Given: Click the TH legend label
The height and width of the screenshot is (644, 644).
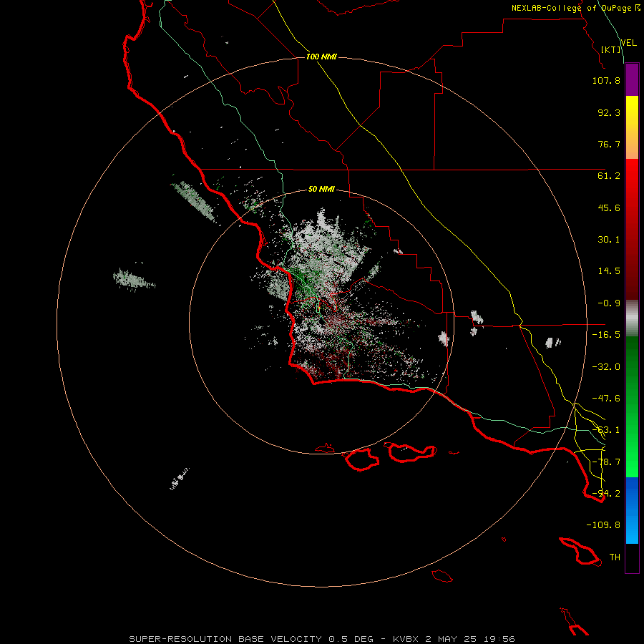Looking at the screenshot, I should [x=615, y=557].
